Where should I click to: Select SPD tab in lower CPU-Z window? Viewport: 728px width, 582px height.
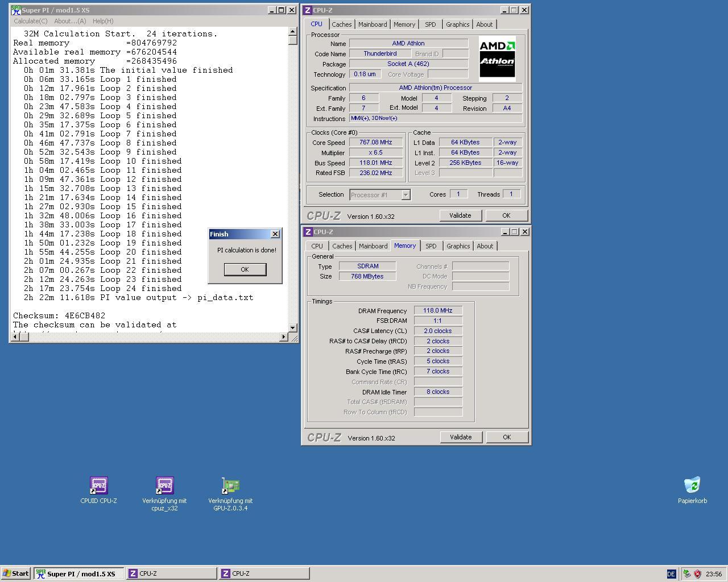[431, 246]
